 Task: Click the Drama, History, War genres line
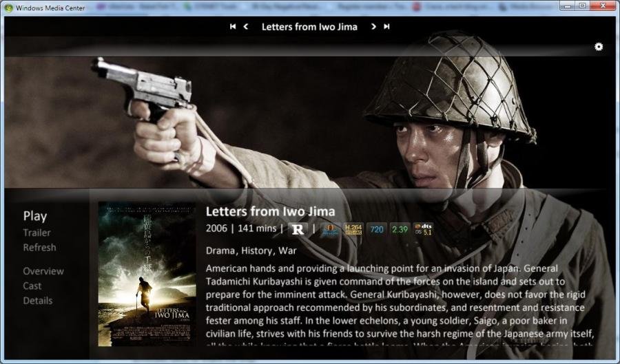pyautogui.click(x=251, y=250)
